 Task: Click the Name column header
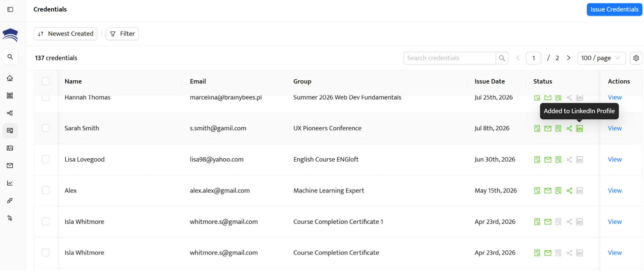click(73, 81)
